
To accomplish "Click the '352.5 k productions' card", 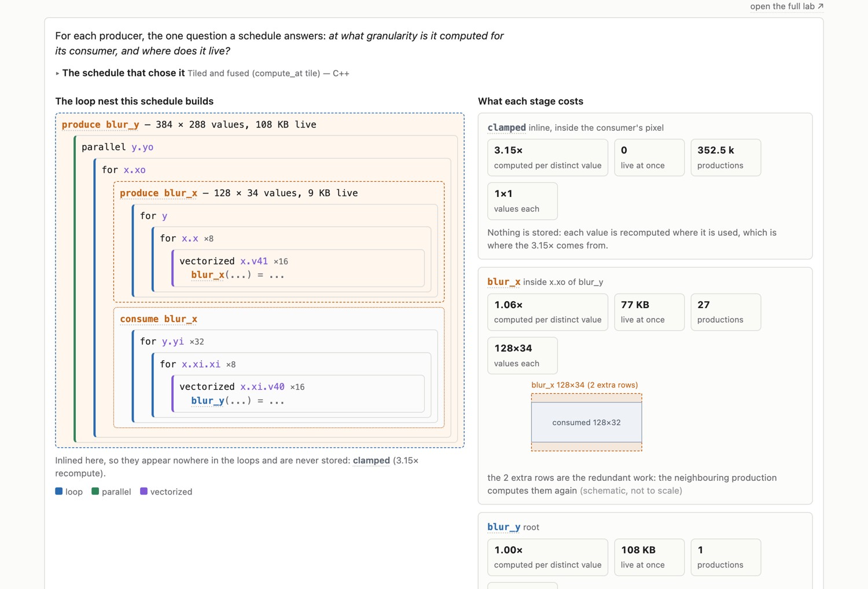I will [726, 158].
